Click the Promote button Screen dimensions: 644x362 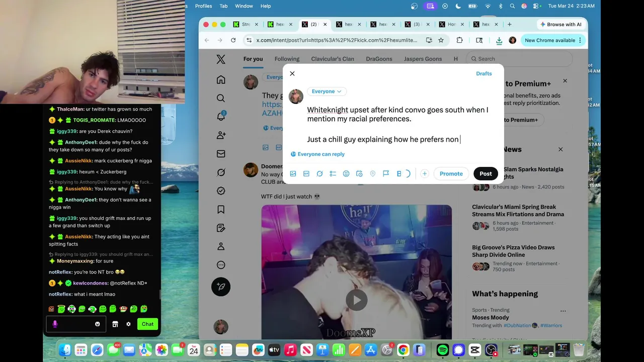(451, 173)
